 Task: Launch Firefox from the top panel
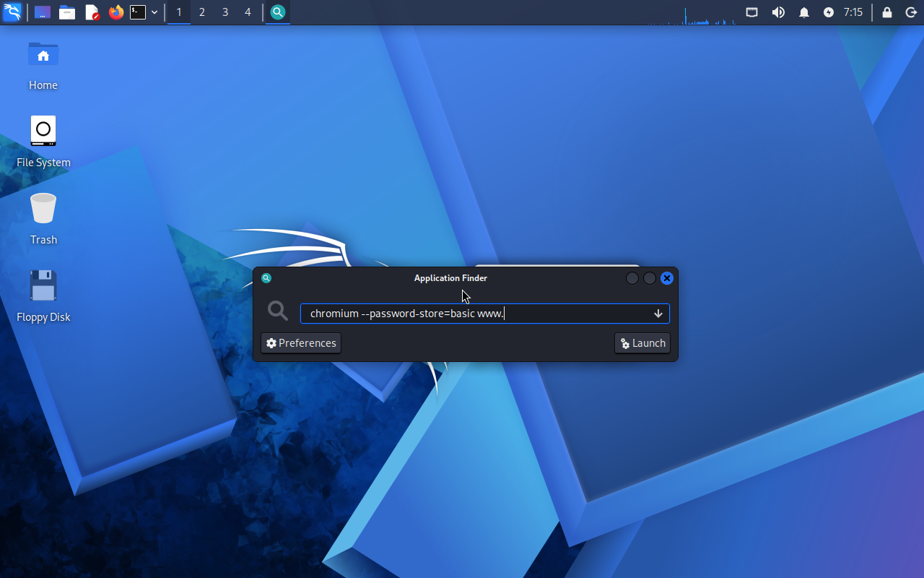(x=115, y=12)
